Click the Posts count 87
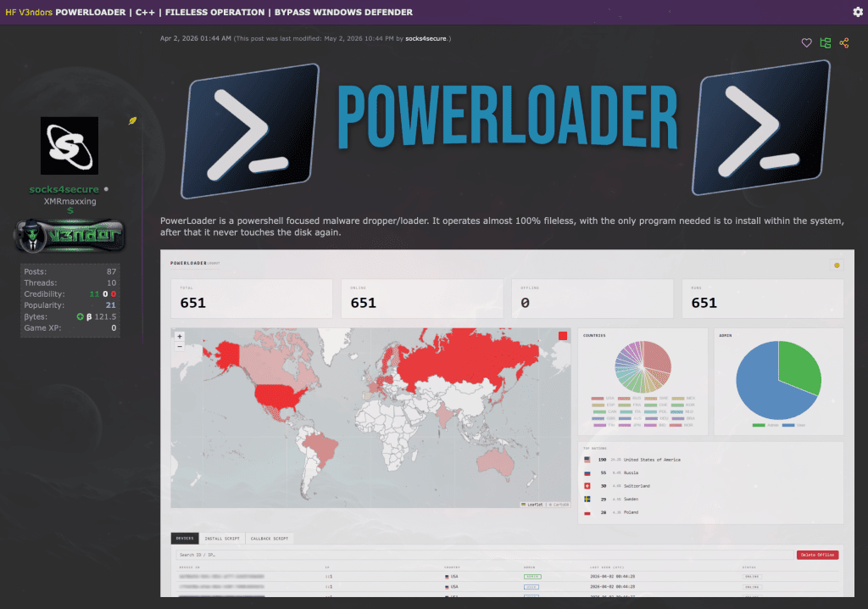The image size is (868, 609). point(111,271)
